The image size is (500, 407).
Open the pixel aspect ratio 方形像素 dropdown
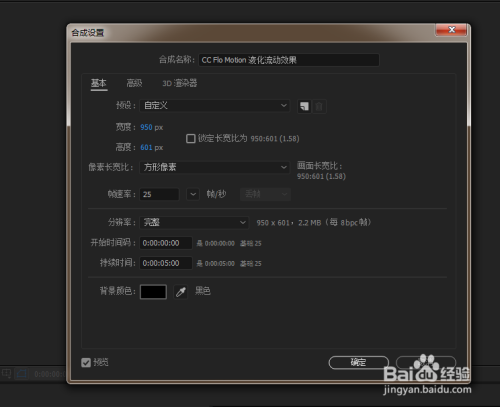coord(215,167)
